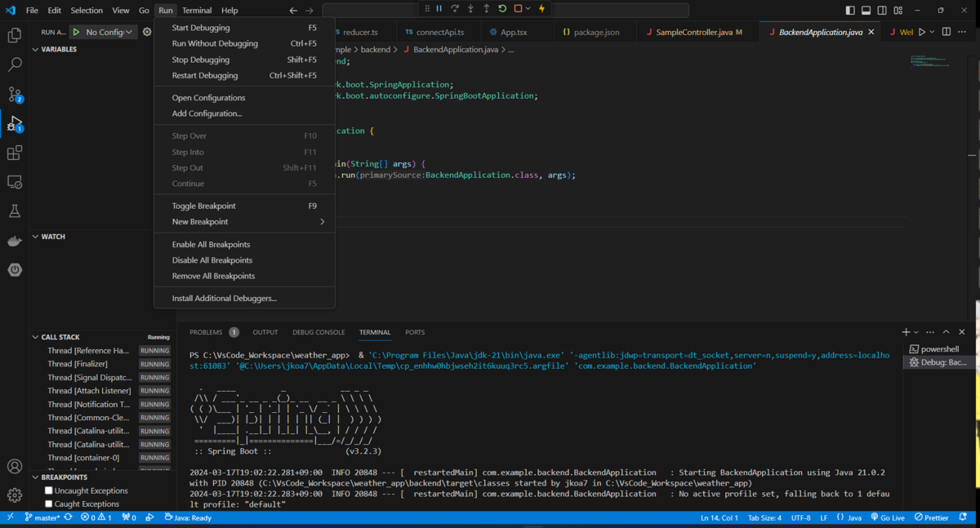Click the Pause icon in debug toolbar

click(439, 9)
